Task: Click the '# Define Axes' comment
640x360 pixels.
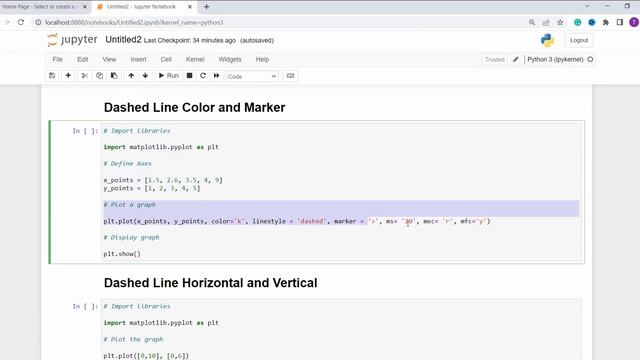Action: (x=127, y=164)
